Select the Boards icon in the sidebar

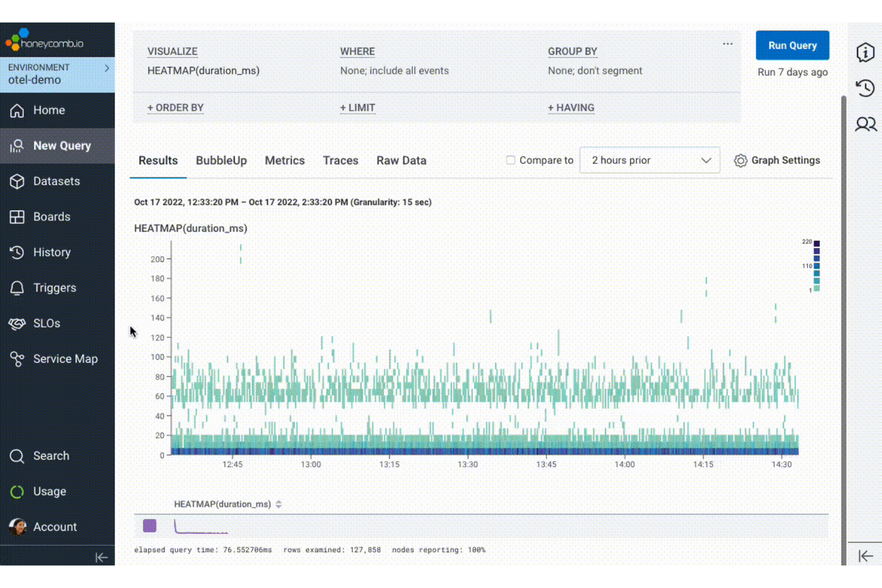[x=18, y=217]
